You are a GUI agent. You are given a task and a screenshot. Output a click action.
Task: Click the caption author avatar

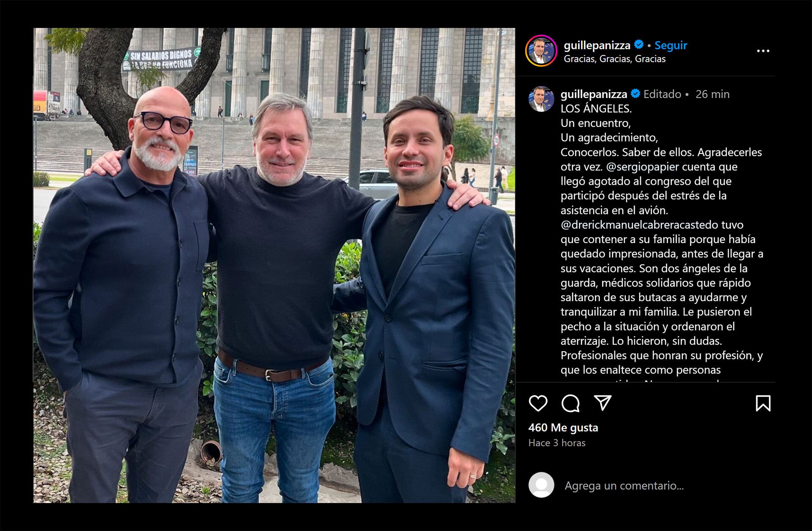(541, 99)
